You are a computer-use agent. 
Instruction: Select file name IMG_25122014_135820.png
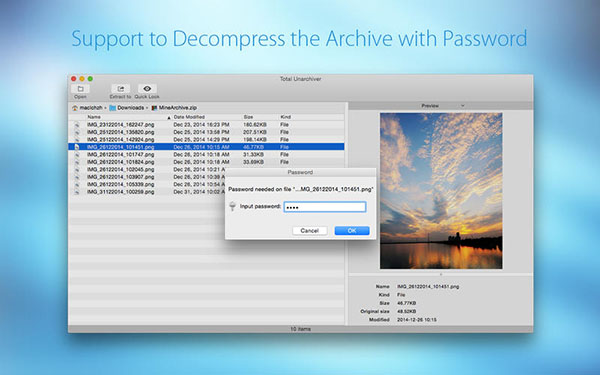121,132
